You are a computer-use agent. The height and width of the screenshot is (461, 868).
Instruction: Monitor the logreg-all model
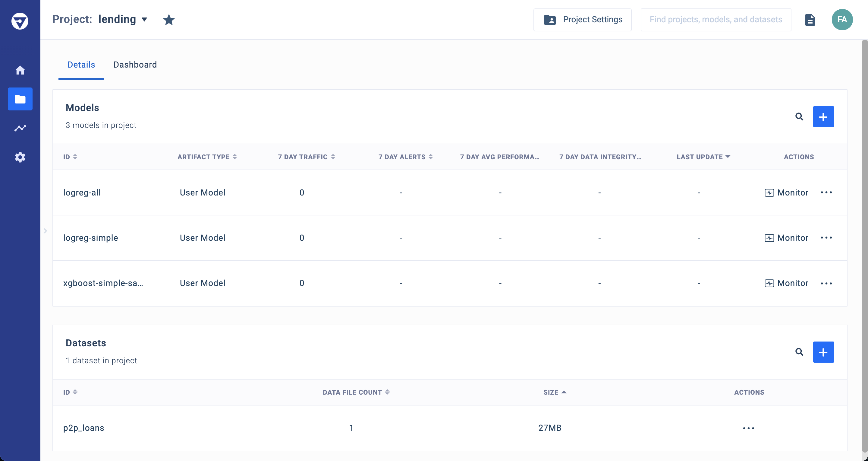point(786,192)
